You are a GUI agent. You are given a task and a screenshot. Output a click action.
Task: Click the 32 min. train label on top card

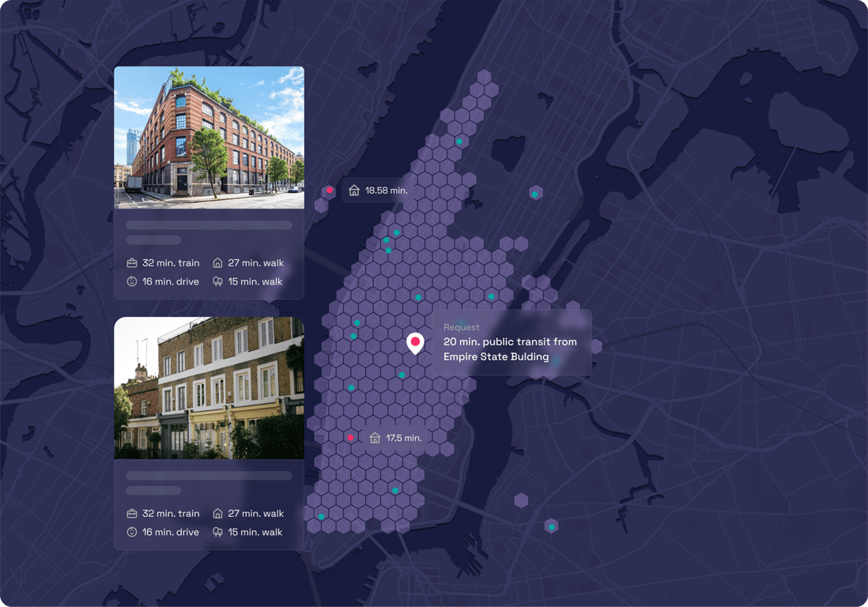170,262
